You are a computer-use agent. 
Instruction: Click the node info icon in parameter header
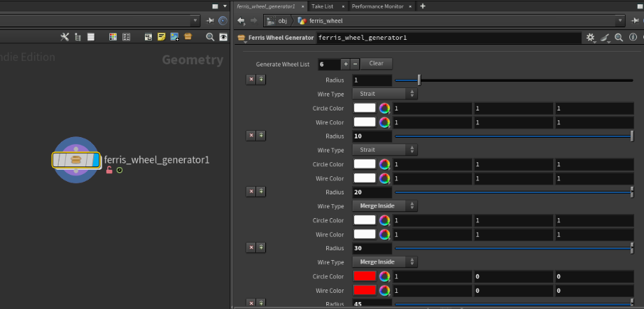pyautogui.click(x=632, y=38)
